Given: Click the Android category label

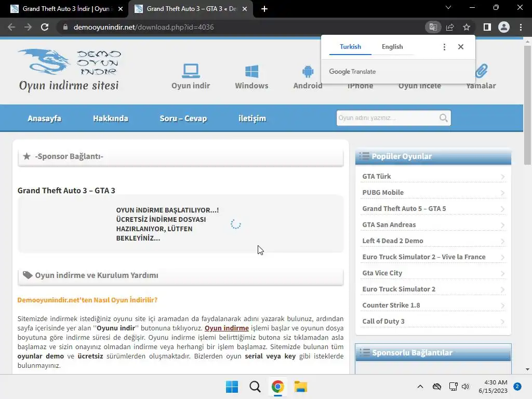Looking at the screenshot, I should click(308, 86).
